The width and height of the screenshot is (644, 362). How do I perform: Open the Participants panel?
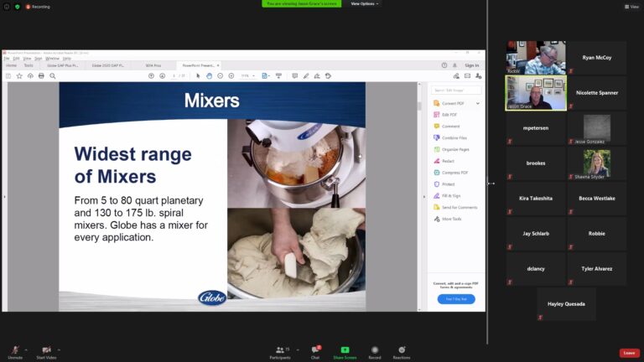tap(280, 352)
